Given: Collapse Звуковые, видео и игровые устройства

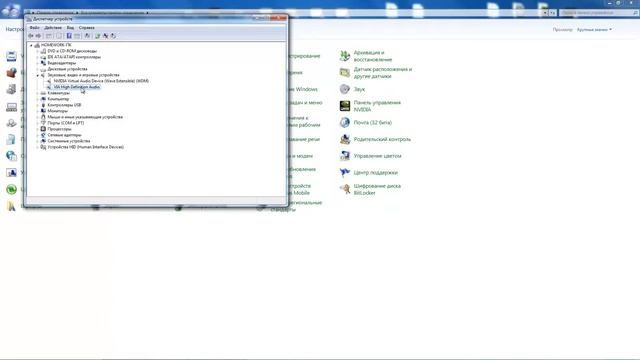Looking at the screenshot, I should (x=38, y=75).
